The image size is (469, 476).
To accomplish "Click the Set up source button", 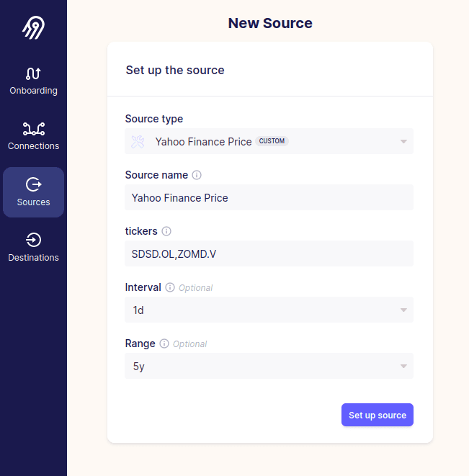I will (x=378, y=415).
